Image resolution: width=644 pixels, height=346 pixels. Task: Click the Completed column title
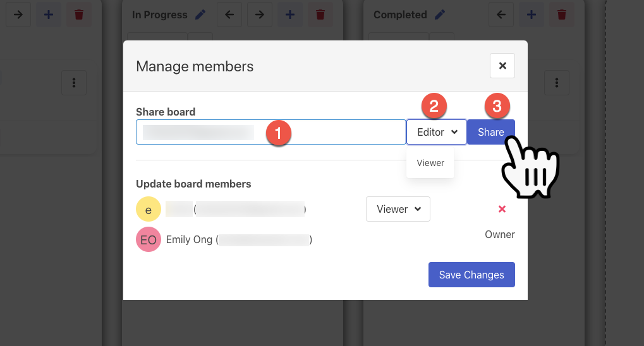click(x=400, y=15)
